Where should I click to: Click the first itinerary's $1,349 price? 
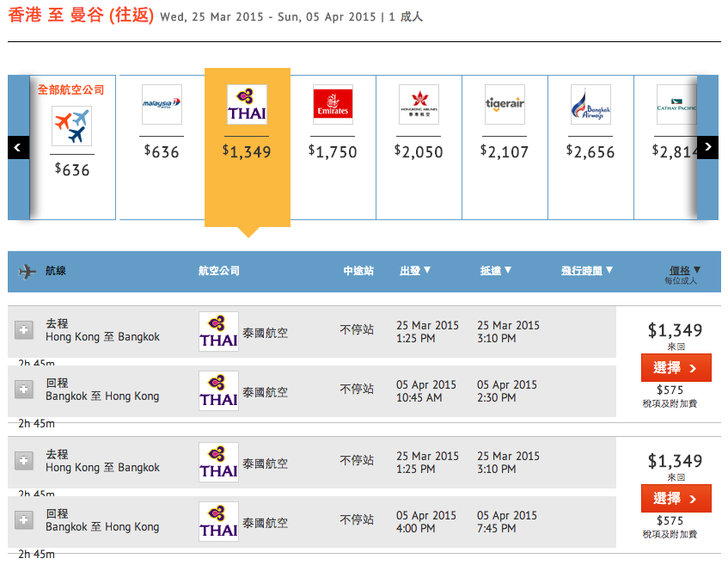(675, 330)
